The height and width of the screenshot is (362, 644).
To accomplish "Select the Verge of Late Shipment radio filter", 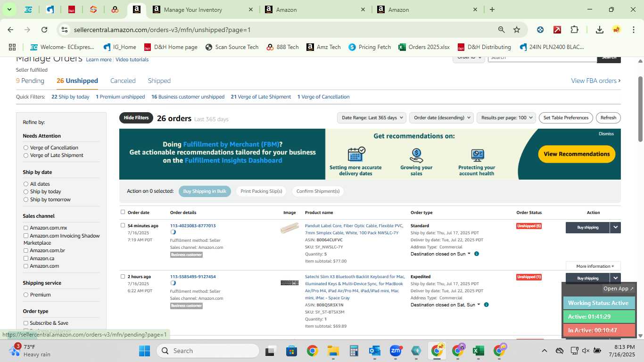I will coord(26,156).
